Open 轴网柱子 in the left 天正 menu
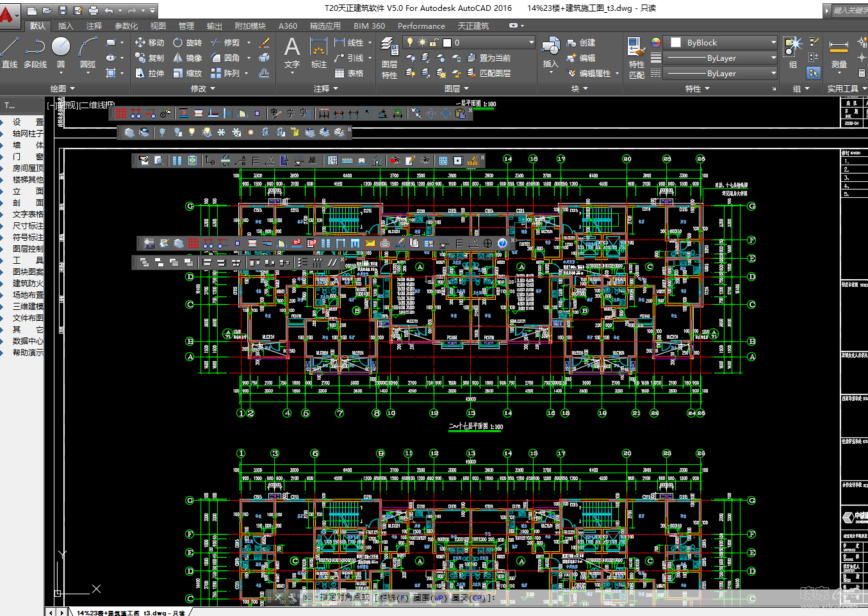This screenshot has height=616, width=868. pyautogui.click(x=28, y=133)
